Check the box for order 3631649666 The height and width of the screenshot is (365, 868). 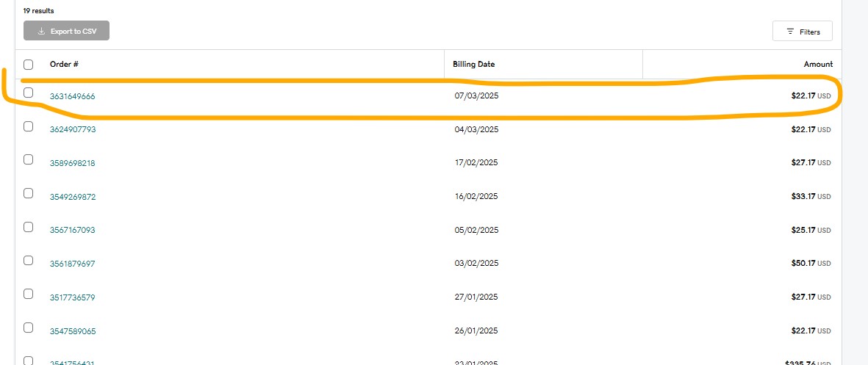point(29,93)
